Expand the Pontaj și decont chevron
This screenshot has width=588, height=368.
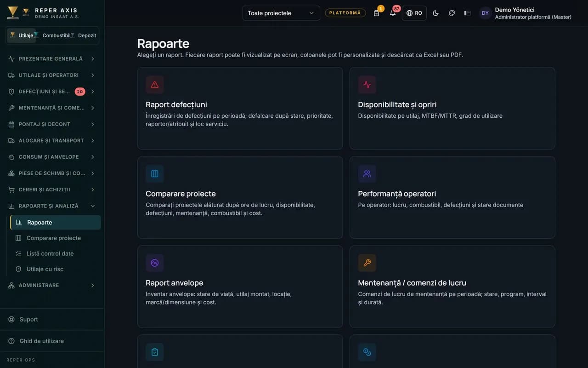(93, 124)
